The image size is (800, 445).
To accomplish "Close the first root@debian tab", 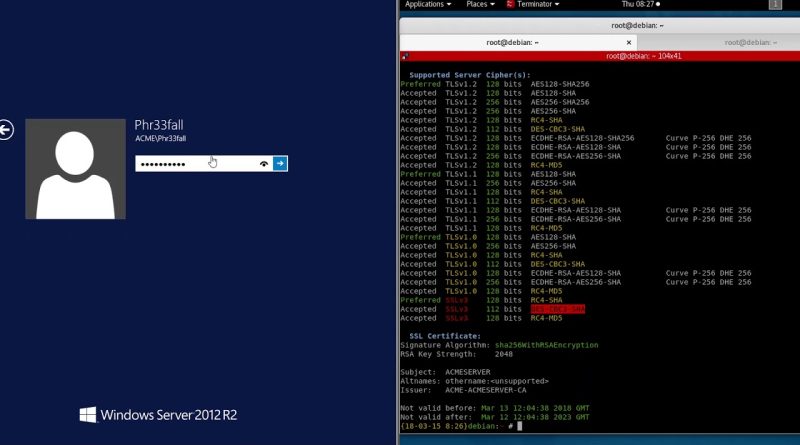I will coord(629,42).
